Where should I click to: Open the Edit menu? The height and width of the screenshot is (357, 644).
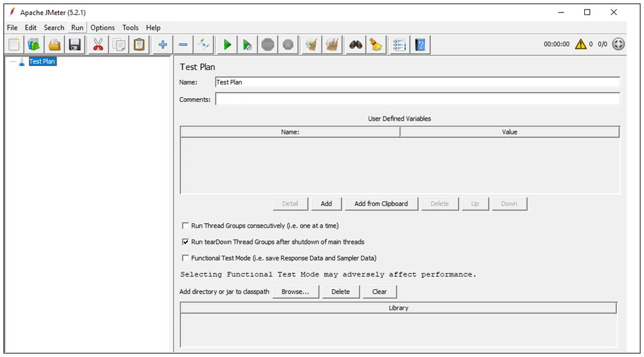pos(31,28)
